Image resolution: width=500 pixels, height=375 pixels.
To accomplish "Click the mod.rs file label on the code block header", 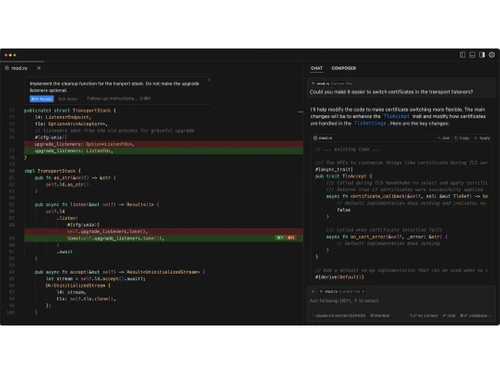I will (x=323, y=138).
